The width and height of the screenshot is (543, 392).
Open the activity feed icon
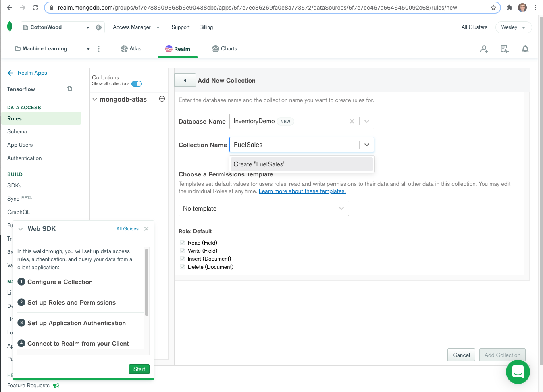504,49
